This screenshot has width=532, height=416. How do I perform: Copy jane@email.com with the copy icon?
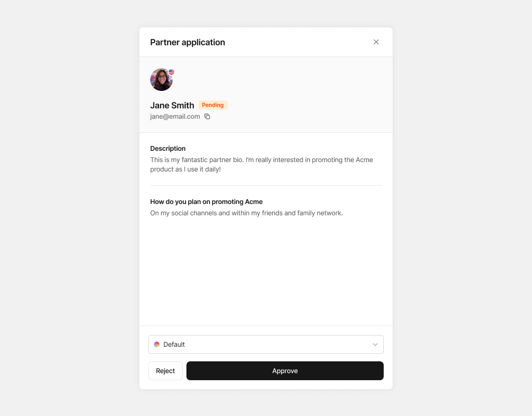207,116
